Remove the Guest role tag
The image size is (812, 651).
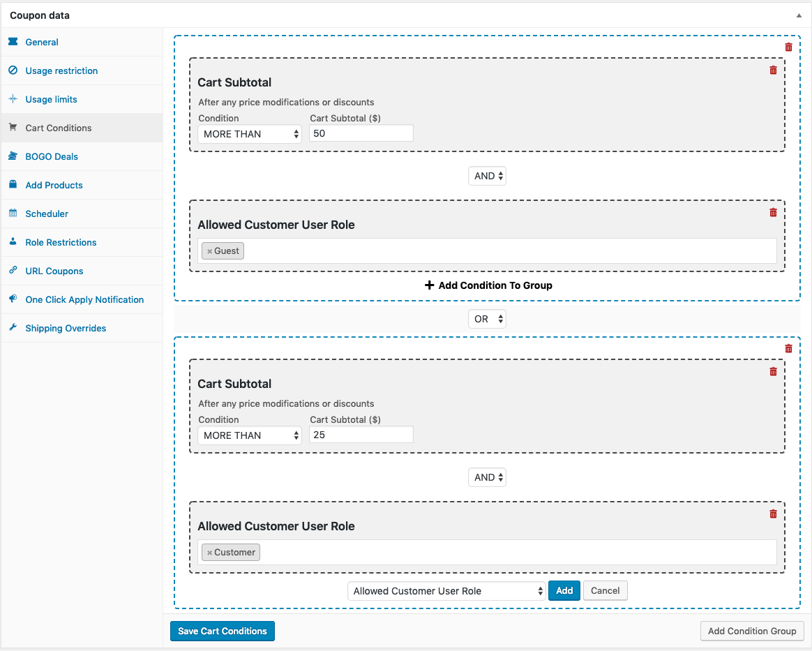click(x=209, y=251)
